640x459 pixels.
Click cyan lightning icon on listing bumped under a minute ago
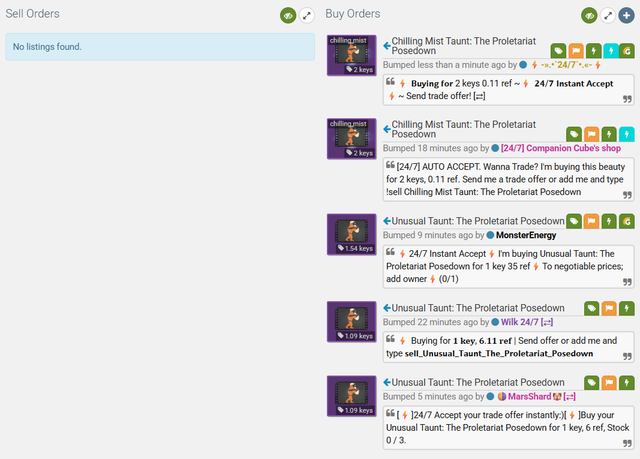pos(611,51)
